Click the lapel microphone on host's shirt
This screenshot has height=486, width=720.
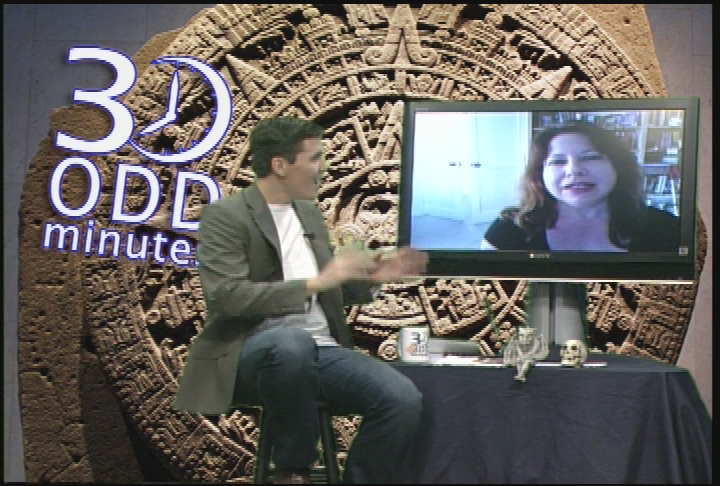click(x=309, y=237)
